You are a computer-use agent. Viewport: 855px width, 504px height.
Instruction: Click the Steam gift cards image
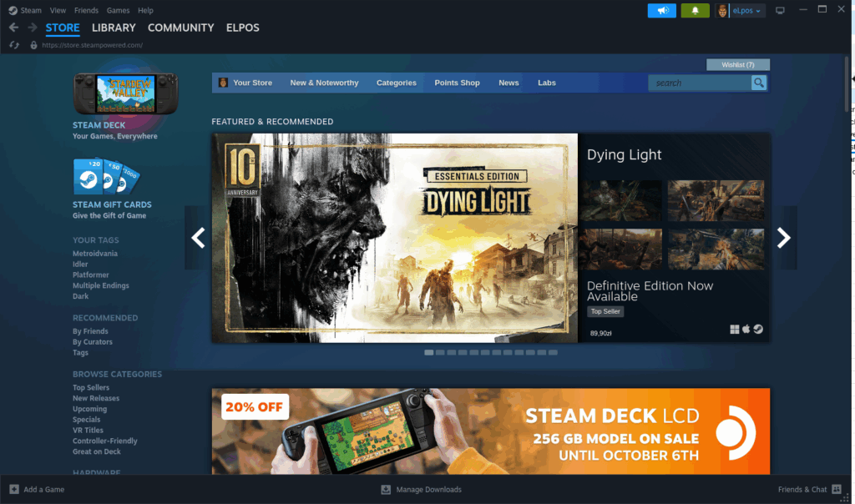point(106,176)
